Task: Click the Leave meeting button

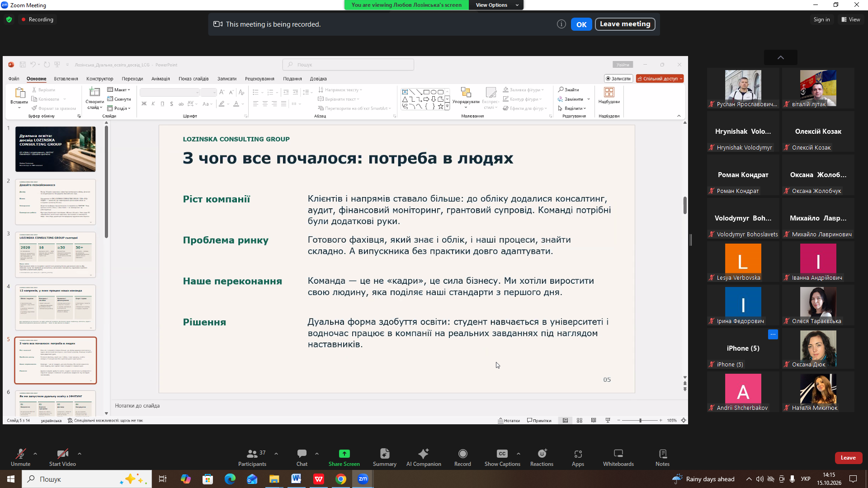Action: point(625,24)
